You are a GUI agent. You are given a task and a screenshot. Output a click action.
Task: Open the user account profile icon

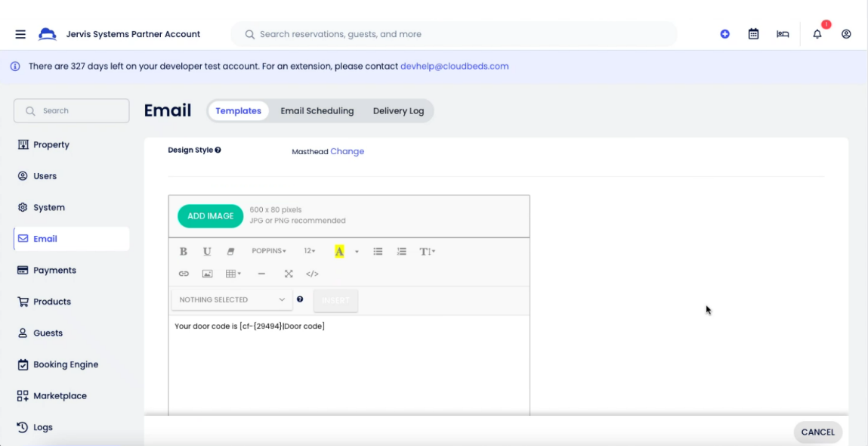[x=846, y=34]
